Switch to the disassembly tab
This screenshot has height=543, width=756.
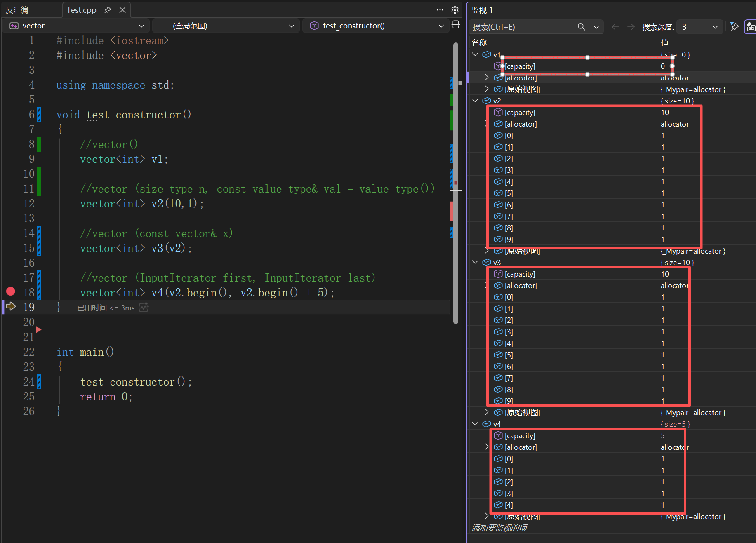tap(17, 10)
